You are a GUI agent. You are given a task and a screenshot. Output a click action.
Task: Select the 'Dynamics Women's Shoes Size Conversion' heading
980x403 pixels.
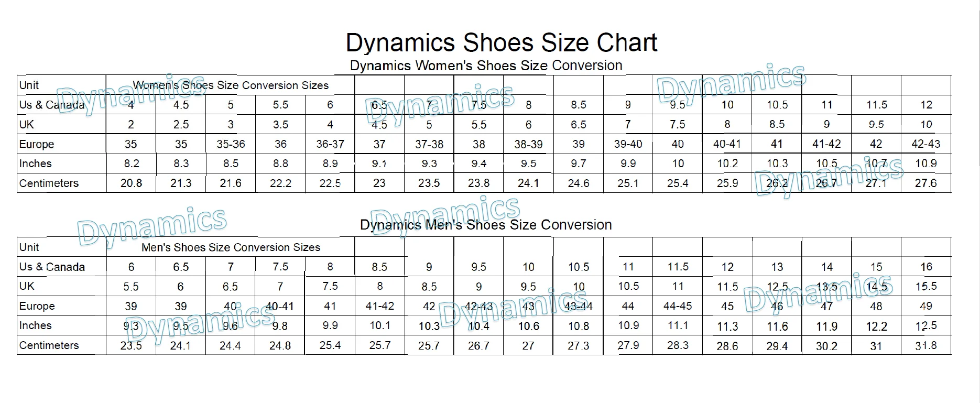click(486, 66)
